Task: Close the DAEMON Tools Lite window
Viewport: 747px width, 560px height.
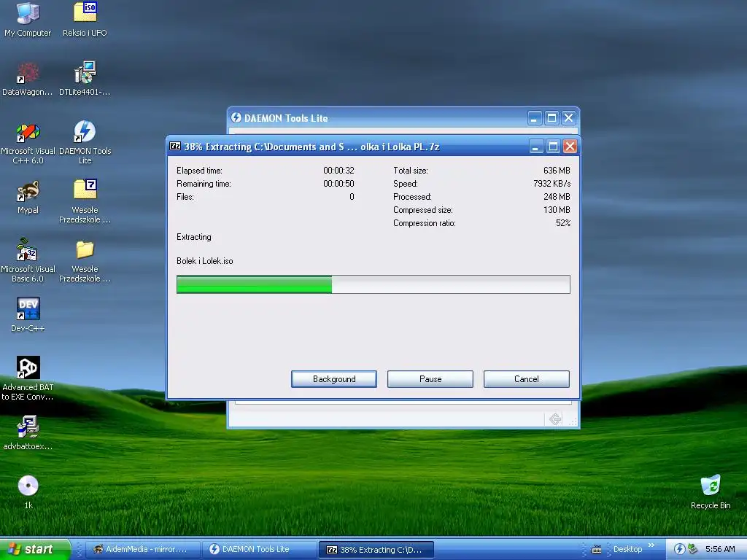Action: [568, 117]
